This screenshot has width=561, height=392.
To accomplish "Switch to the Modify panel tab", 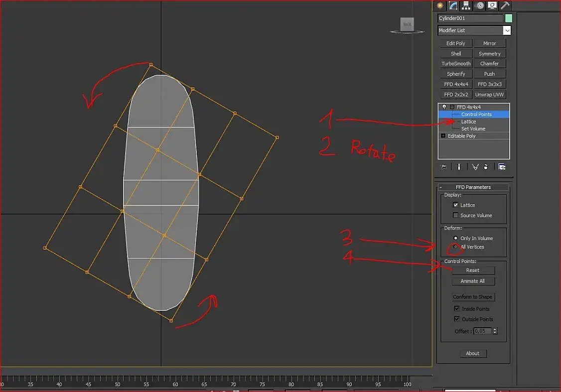I will (453, 5).
